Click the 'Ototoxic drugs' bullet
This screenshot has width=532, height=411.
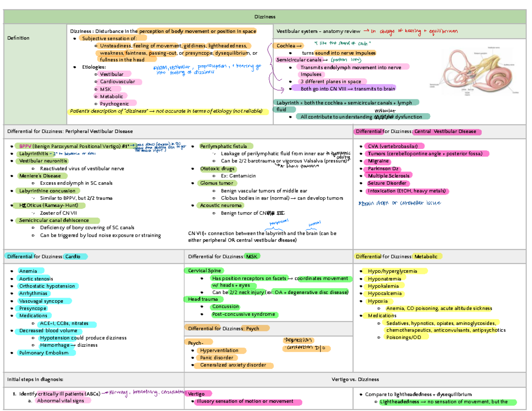pos(218,169)
